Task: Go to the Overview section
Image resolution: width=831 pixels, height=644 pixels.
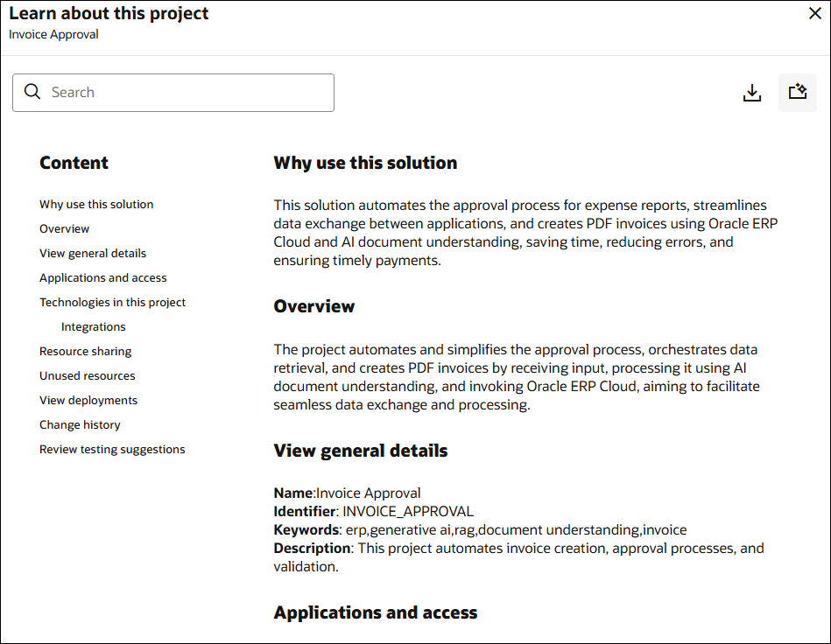Action: (64, 228)
